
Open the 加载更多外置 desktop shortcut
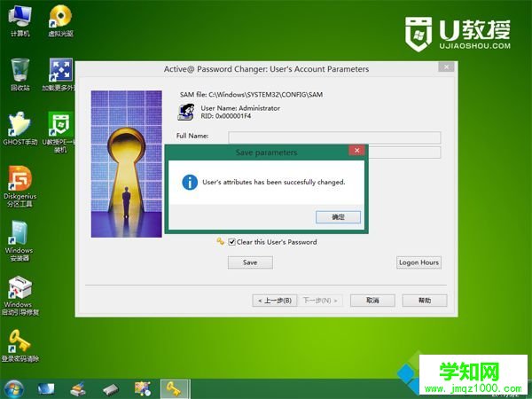pyautogui.click(x=60, y=74)
